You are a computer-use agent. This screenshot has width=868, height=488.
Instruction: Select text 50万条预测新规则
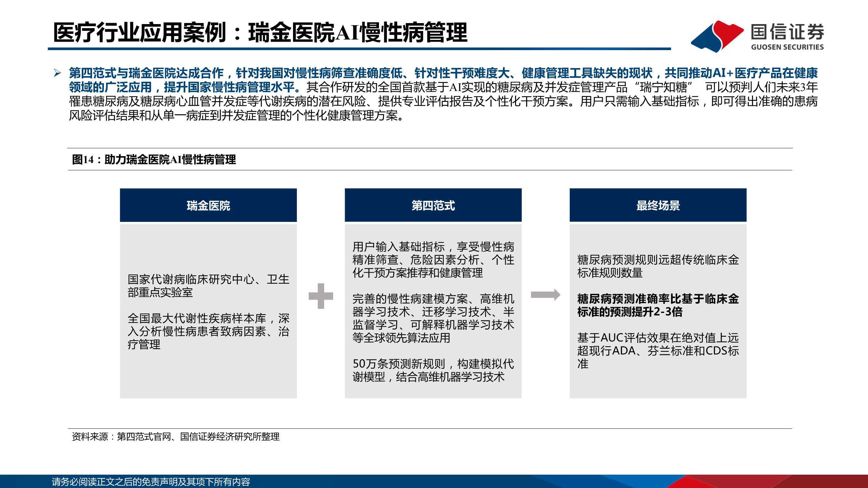(399, 364)
